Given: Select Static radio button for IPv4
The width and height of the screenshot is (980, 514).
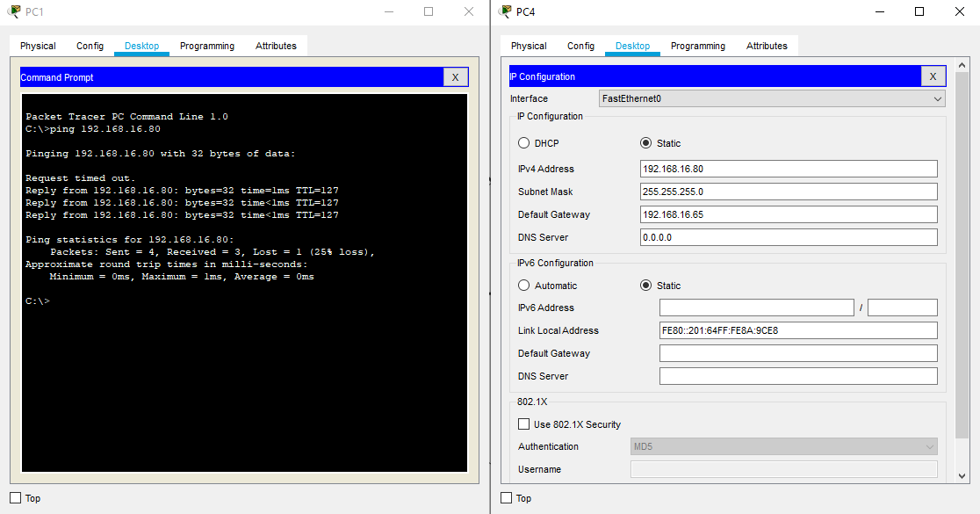Looking at the screenshot, I should (x=645, y=143).
